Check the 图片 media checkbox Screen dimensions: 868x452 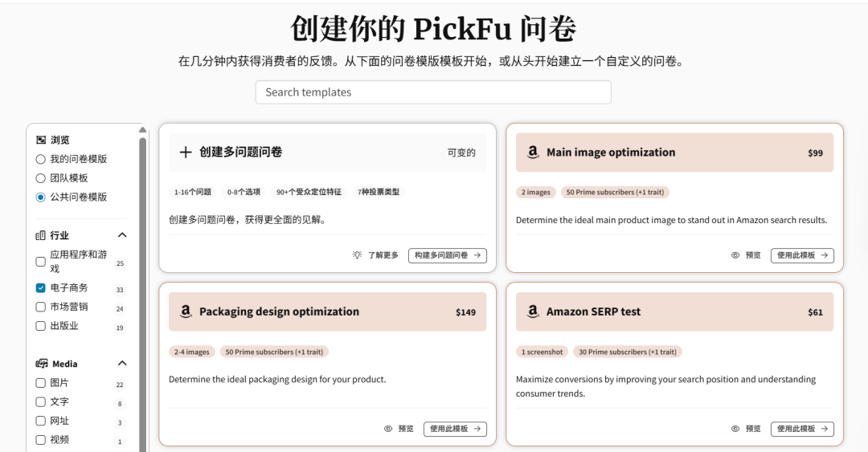pyautogui.click(x=40, y=383)
